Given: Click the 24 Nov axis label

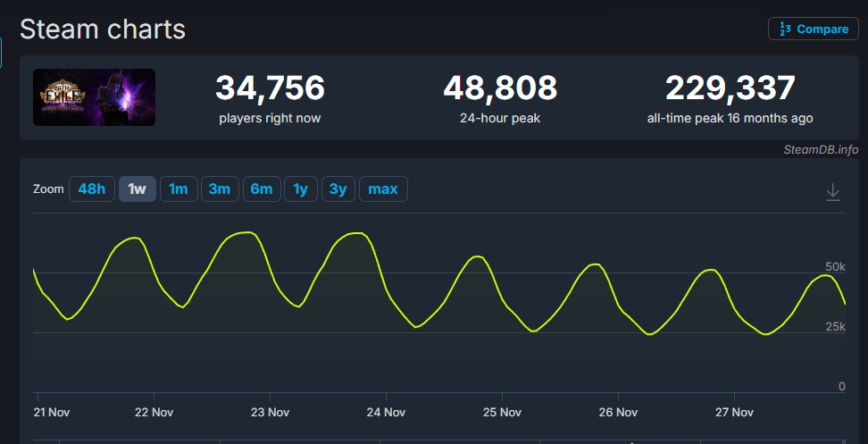Looking at the screenshot, I should click(x=387, y=413).
